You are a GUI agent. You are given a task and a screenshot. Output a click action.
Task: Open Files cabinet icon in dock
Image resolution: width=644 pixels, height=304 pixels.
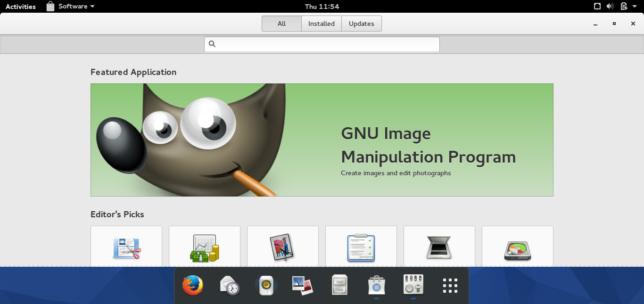[x=339, y=286]
